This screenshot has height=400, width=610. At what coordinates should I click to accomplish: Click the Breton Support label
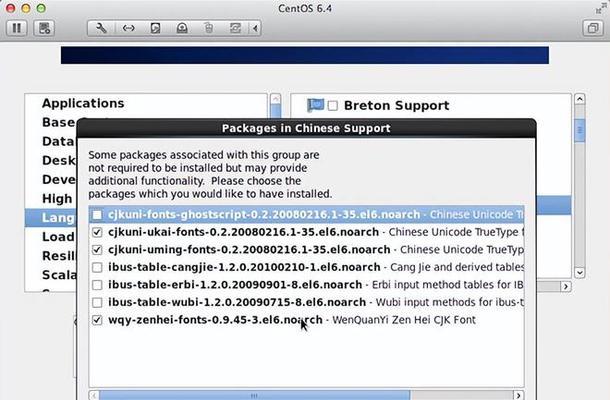396,105
